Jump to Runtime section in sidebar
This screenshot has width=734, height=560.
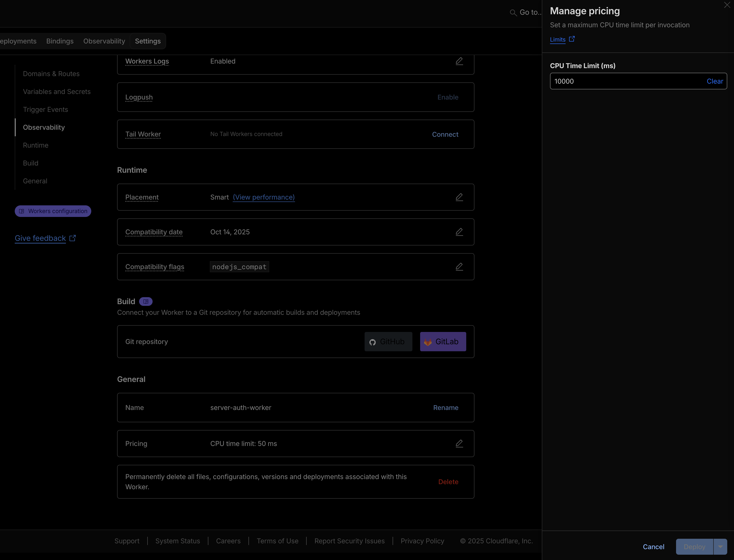tap(36, 145)
